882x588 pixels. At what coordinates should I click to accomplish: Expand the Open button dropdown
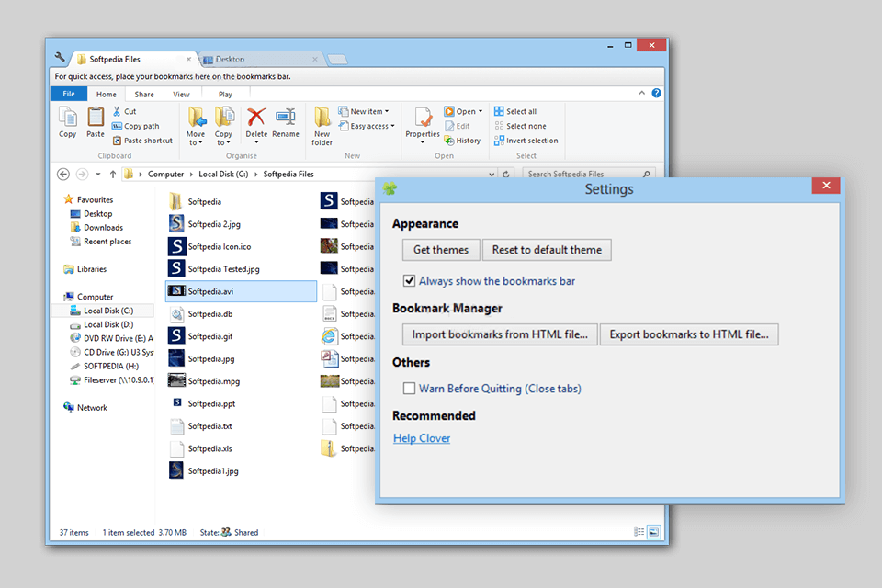coord(481,111)
